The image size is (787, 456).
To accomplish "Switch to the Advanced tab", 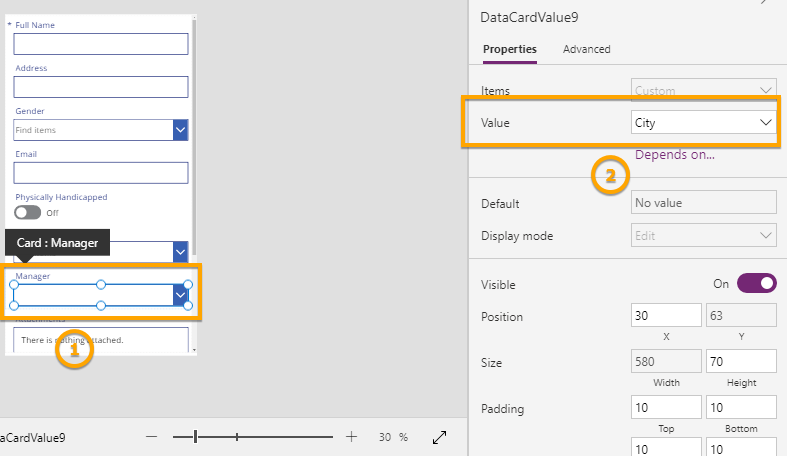I will click(x=586, y=49).
